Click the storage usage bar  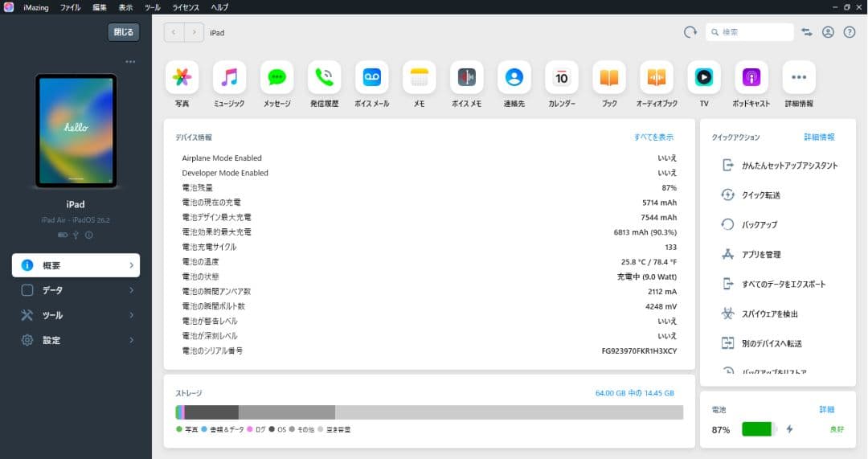(429, 412)
